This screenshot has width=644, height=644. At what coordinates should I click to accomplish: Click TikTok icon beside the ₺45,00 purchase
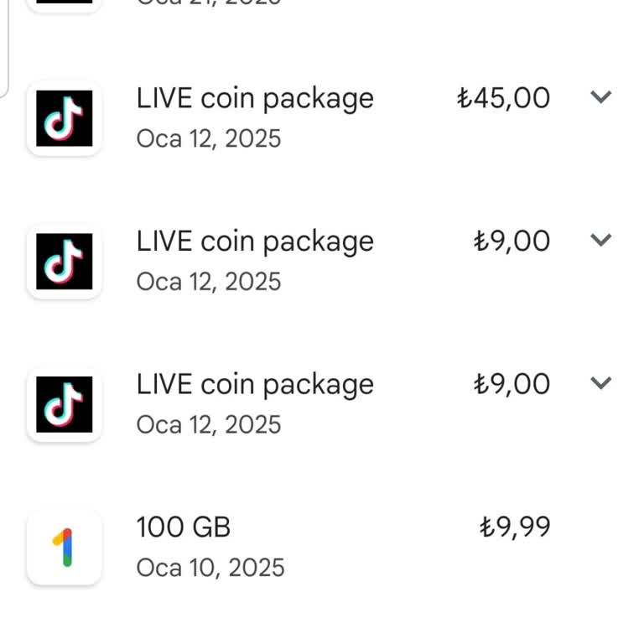[x=65, y=118]
